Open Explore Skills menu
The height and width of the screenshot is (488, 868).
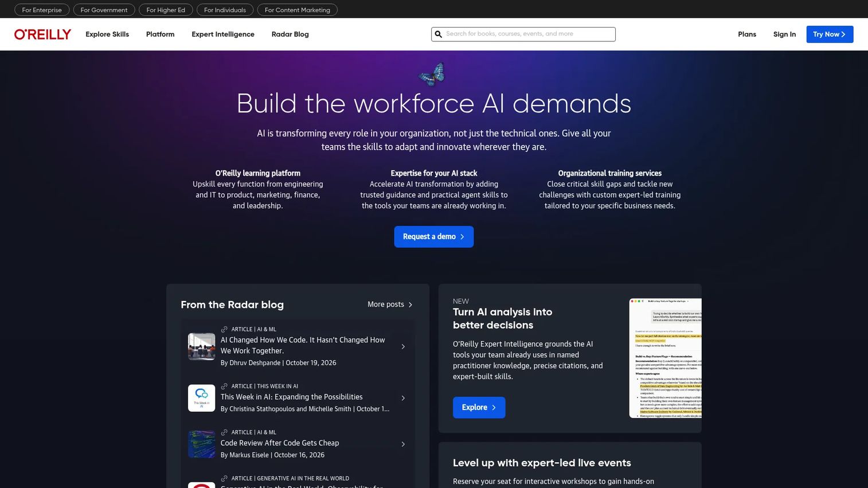[x=107, y=34]
